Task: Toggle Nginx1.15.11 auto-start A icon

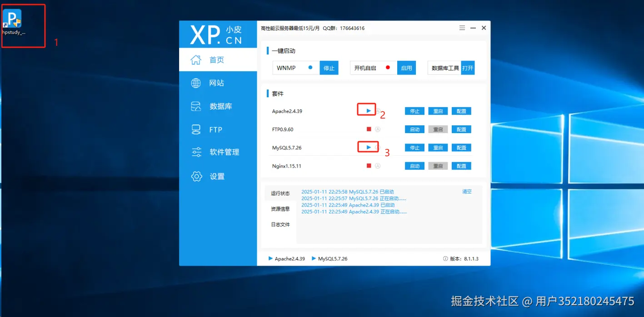Action: pyautogui.click(x=377, y=166)
